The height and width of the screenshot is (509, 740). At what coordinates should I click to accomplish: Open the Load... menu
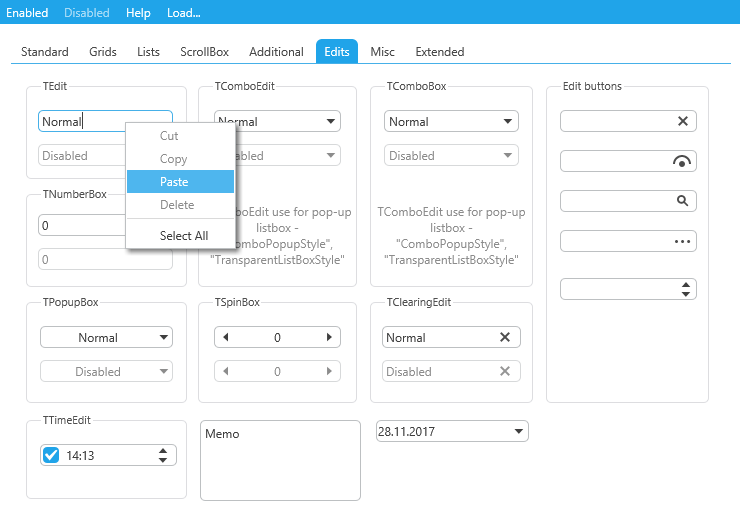pyautogui.click(x=184, y=13)
